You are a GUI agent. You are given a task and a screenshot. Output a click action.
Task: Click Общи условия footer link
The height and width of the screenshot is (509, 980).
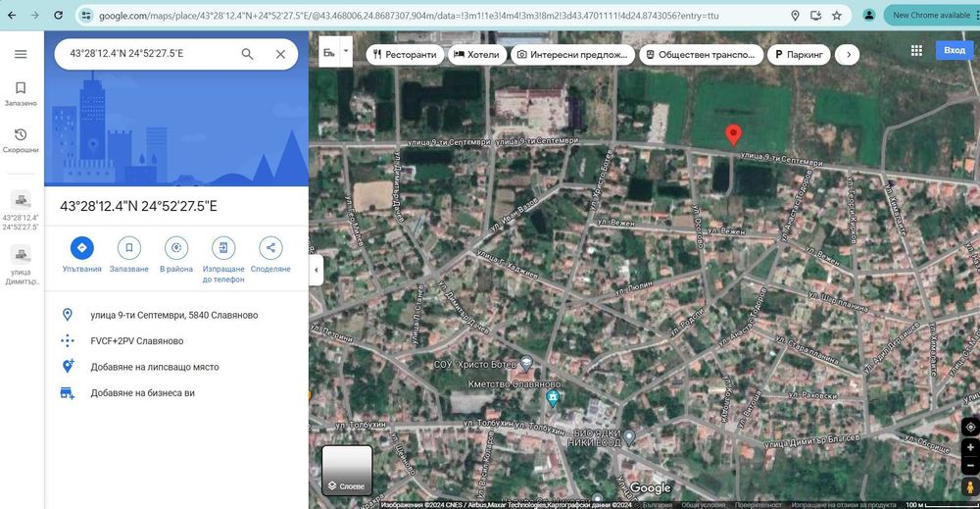point(703,505)
